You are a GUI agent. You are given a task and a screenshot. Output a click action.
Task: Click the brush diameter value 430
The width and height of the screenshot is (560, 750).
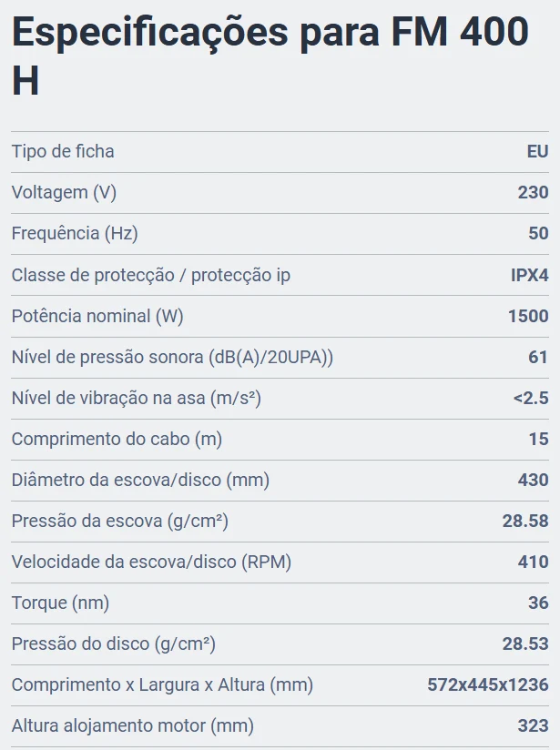533,480
